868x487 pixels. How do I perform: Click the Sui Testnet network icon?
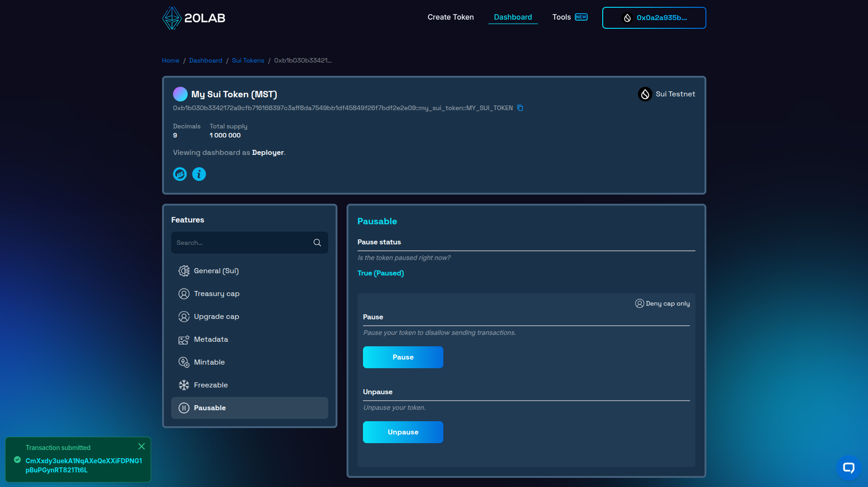(645, 94)
